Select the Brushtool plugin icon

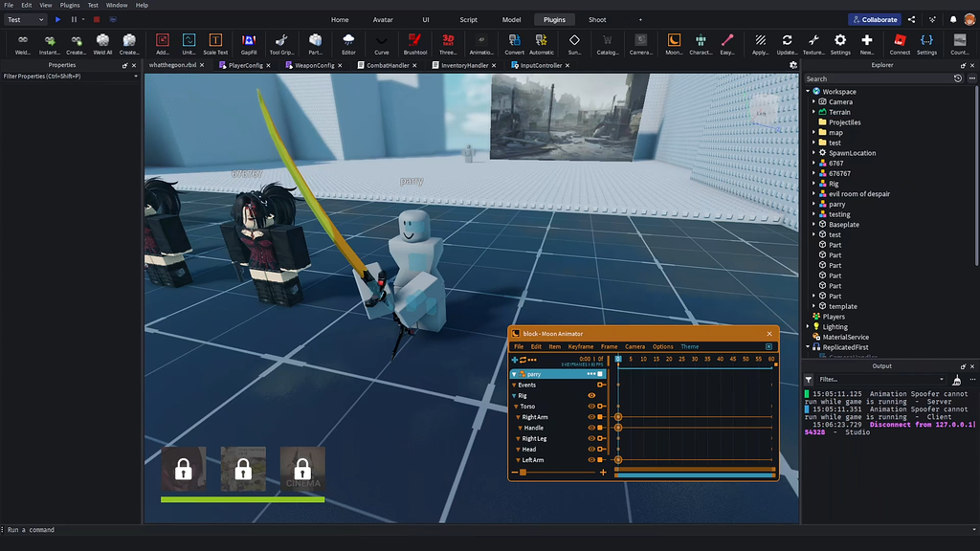click(x=414, y=40)
